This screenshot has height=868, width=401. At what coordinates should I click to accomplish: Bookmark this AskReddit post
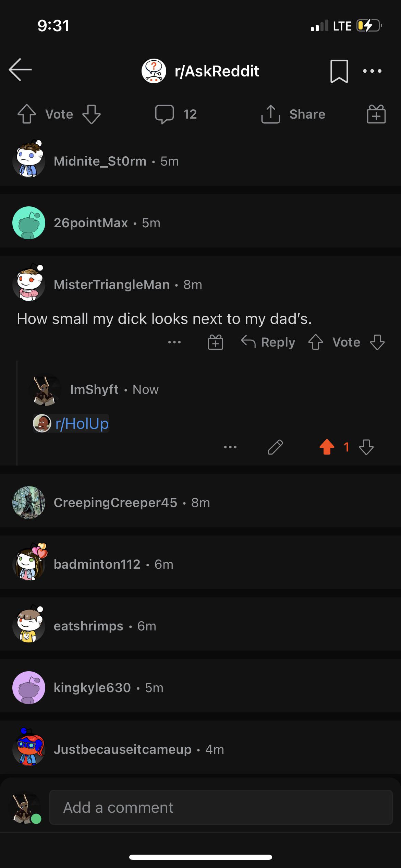[339, 71]
